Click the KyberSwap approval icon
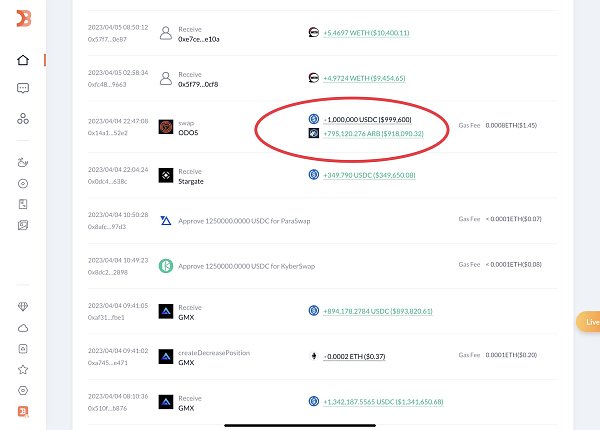 click(166, 266)
